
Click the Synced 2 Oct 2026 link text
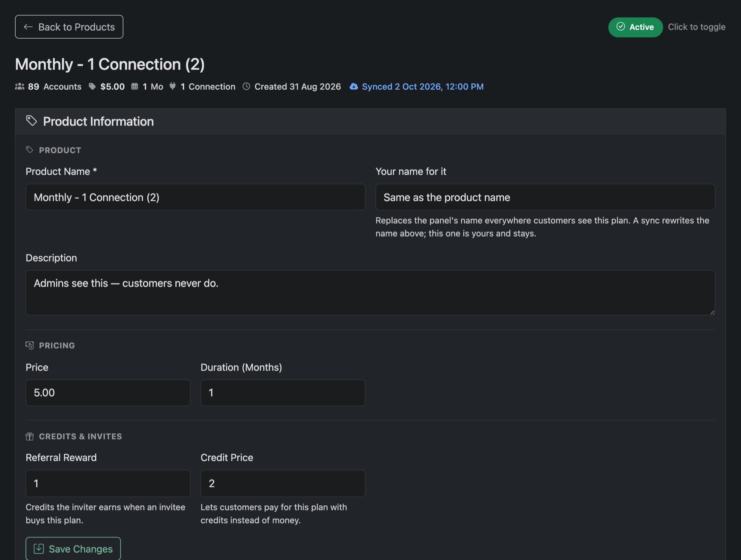pyautogui.click(x=423, y=86)
